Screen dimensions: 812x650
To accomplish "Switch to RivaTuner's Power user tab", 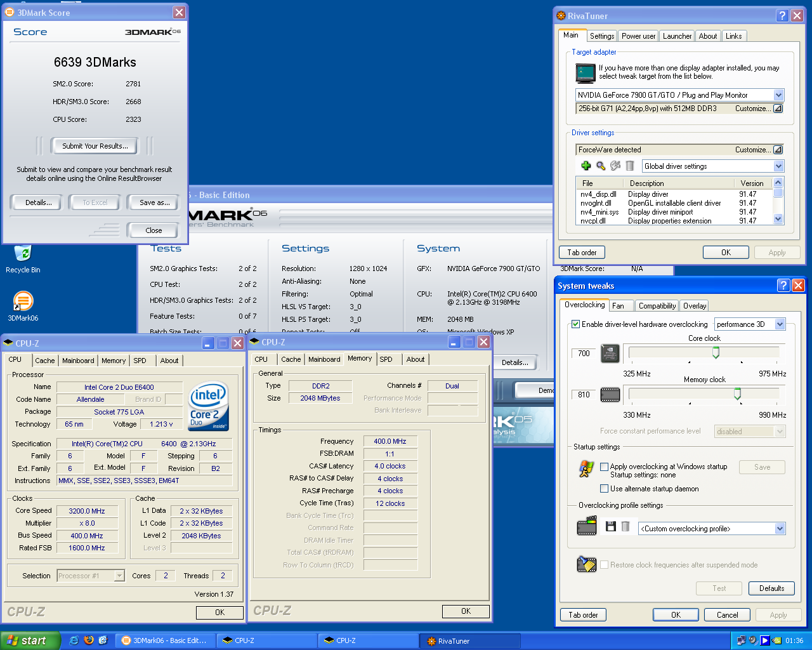I will coord(638,36).
